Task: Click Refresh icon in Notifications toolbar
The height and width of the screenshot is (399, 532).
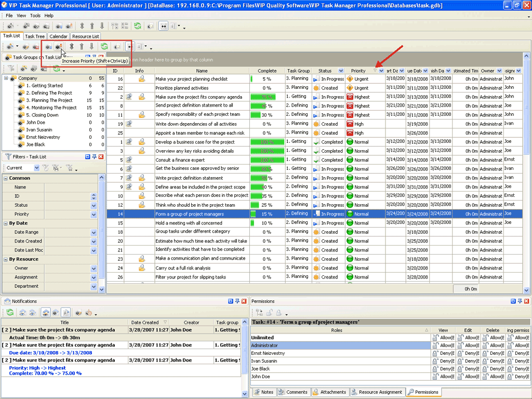Action: coord(10,312)
